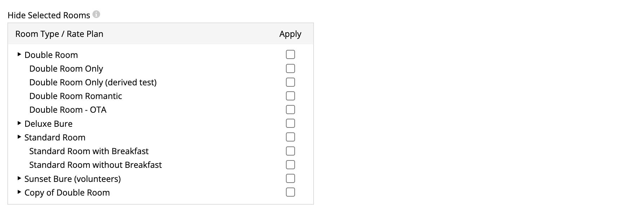Expand the Deluxe Bure row
The width and height of the screenshot is (644, 217).
(19, 123)
